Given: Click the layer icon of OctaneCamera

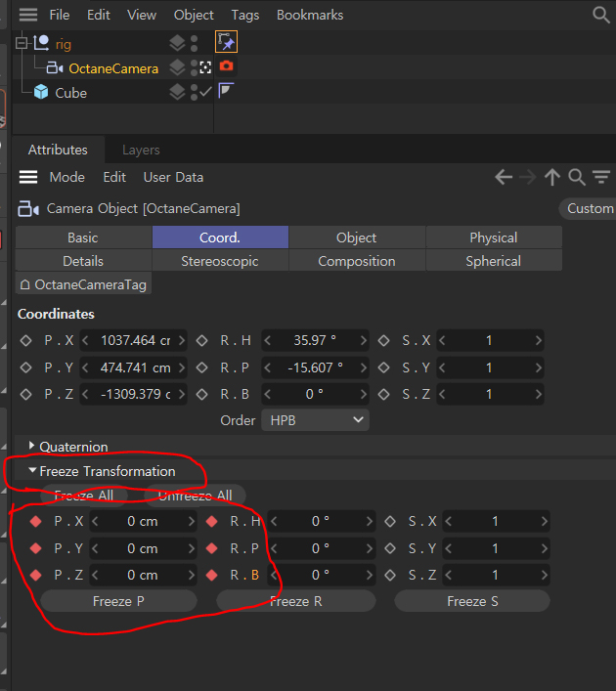Looking at the screenshot, I should coord(177,67).
